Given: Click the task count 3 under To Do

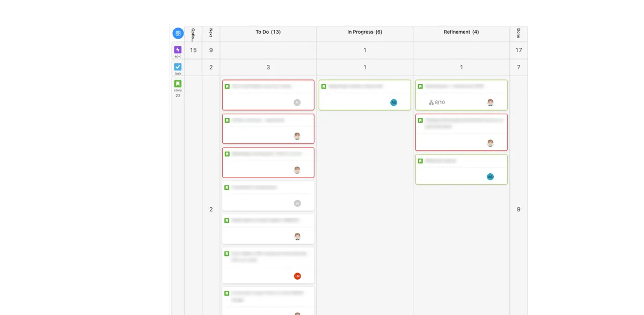Looking at the screenshot, I should tap(268, 68).
